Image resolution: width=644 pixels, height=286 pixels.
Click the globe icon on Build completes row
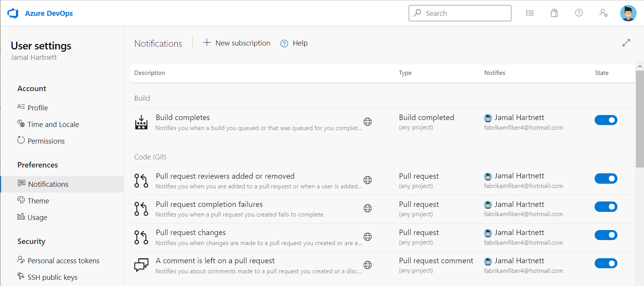coord(368,122)
